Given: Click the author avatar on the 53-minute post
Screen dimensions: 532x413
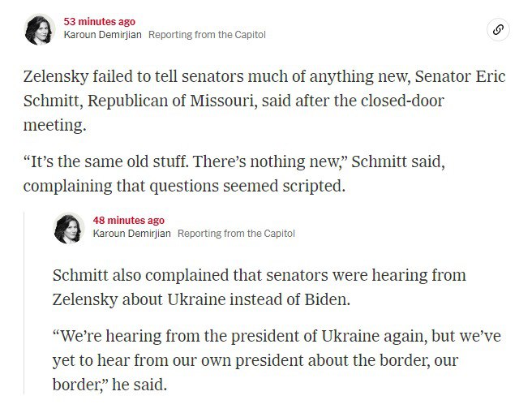Looking at the screenshot, I should pyautogui.click(x=40, y=29).
